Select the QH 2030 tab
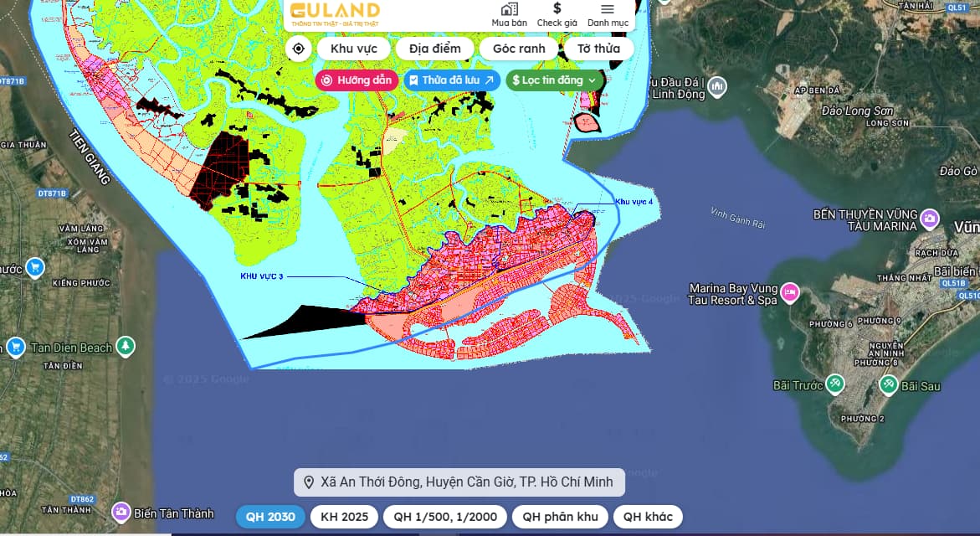This screenshot has height=536, width=980. [270, 517]
